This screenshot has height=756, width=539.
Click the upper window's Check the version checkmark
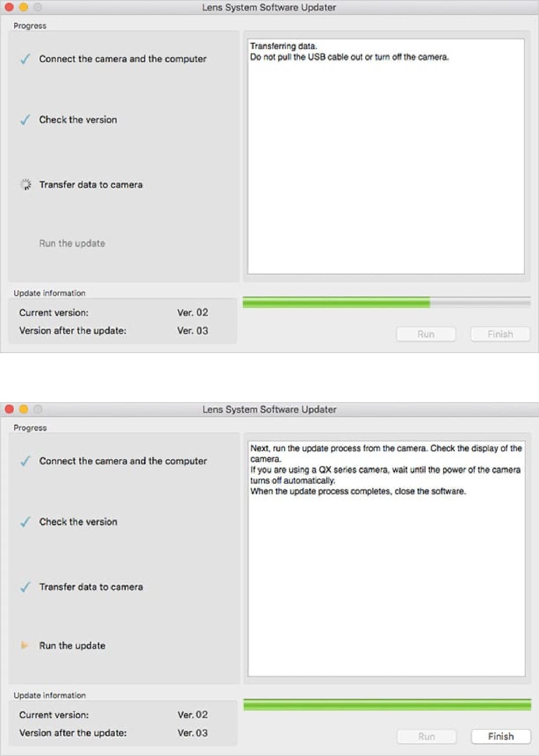(x=25, y=120)
